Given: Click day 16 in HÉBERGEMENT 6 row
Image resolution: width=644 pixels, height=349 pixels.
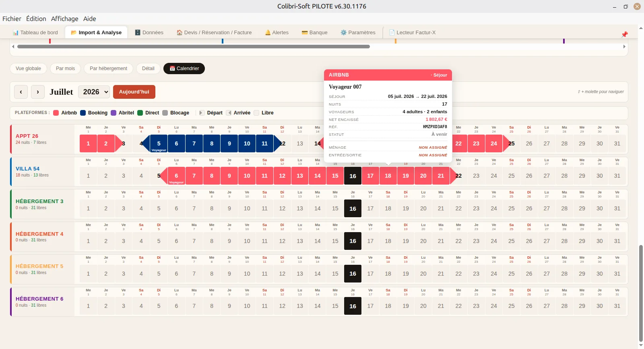Looking at the screenshot, I should [x=353, y=306].
